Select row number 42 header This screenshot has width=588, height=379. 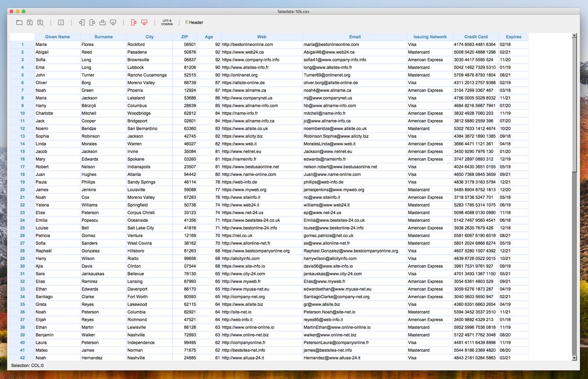(x=23, y=358)
